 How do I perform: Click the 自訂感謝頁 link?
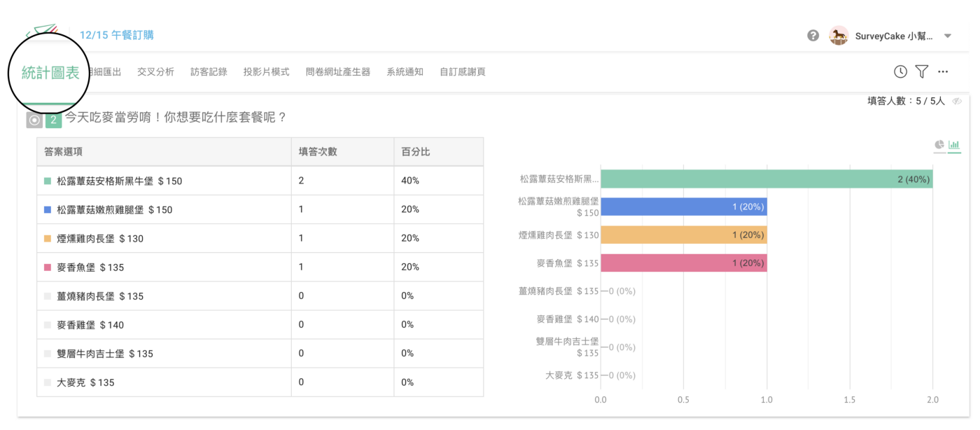[x=462, y=71]
